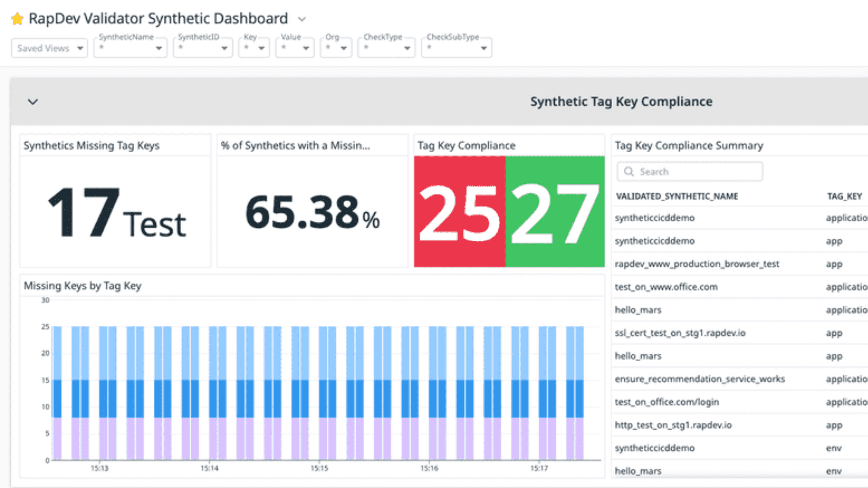
Task: Click the red 25 compliance tile
Action: [459, 211]
